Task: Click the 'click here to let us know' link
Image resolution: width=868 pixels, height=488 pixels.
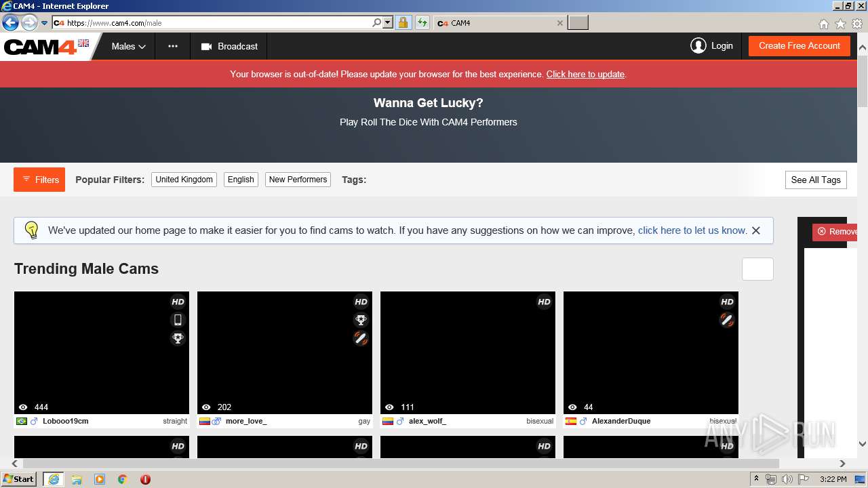Action: [692, 230]
